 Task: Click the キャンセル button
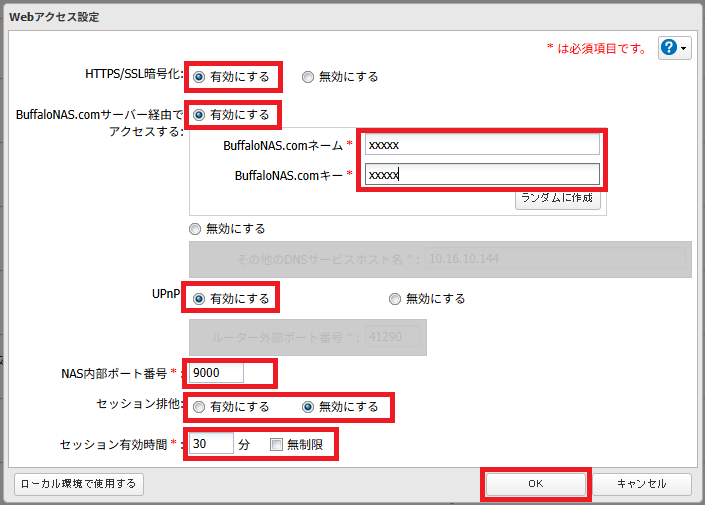pyautogui.click(x=642, y=484)
